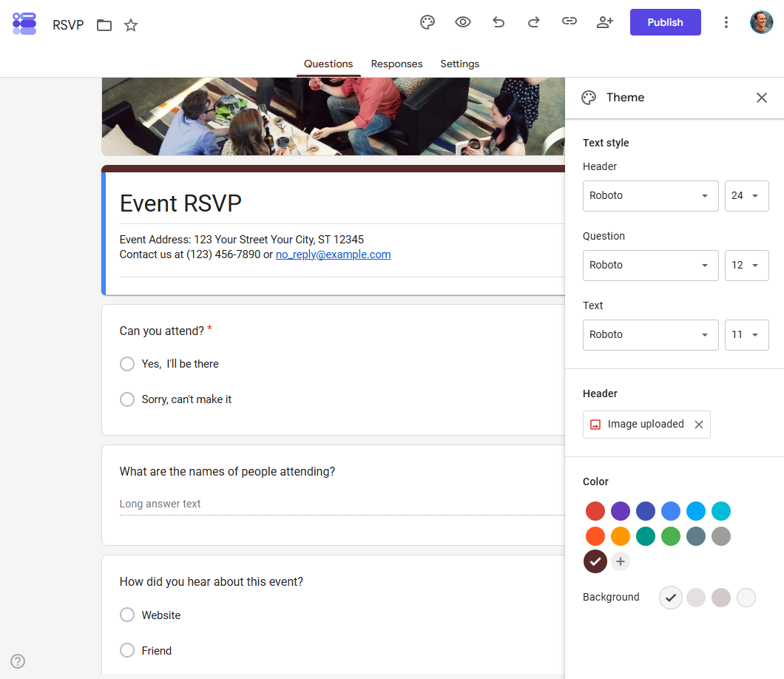Redo the last change
784x679 pixels.
click(x=533, y=22)
